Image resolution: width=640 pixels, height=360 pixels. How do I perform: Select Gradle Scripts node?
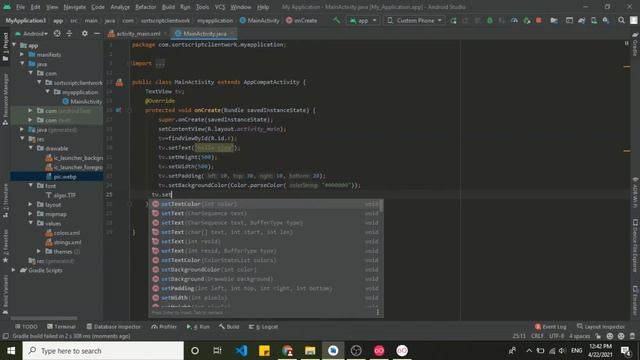41,270
